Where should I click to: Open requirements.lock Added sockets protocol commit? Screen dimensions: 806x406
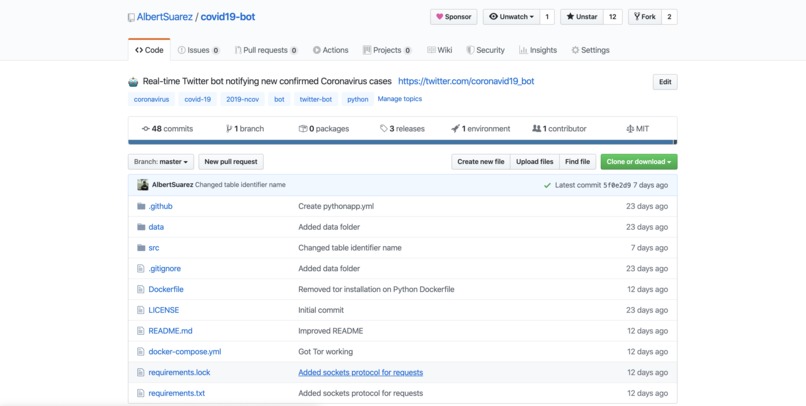point(360,372)
